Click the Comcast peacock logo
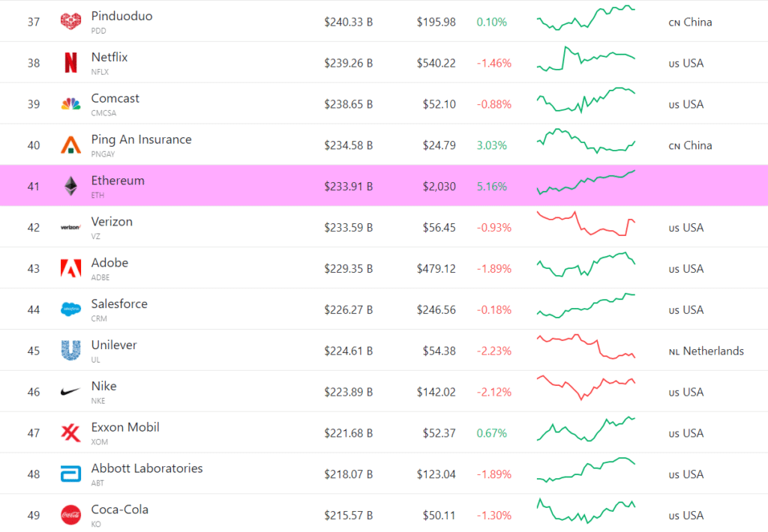 point(70,103)
